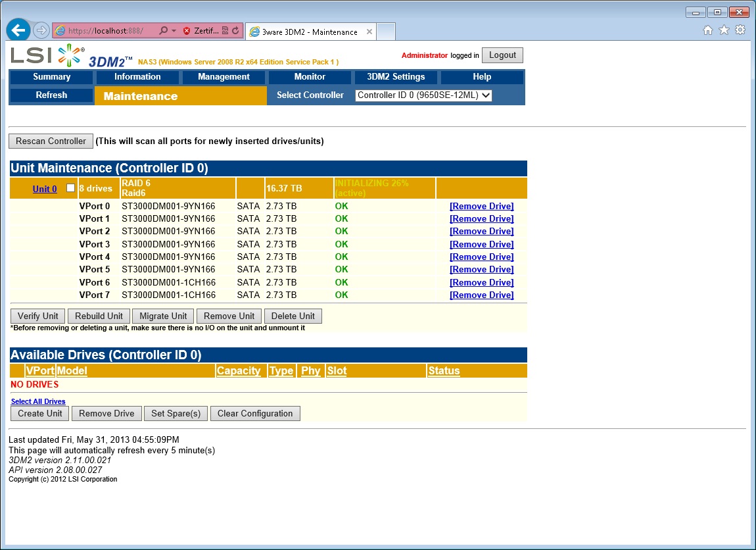The height and width of the screenshot is (550, 756).
Task: Click the compatibility view icon in address bar
Action: point(225,31)
